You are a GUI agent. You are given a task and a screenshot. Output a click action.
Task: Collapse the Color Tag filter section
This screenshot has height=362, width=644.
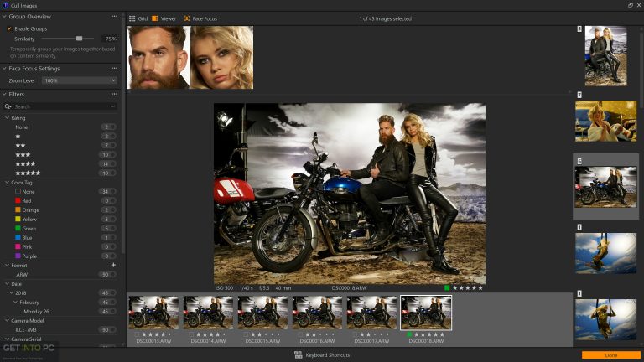tap(7, 182)
